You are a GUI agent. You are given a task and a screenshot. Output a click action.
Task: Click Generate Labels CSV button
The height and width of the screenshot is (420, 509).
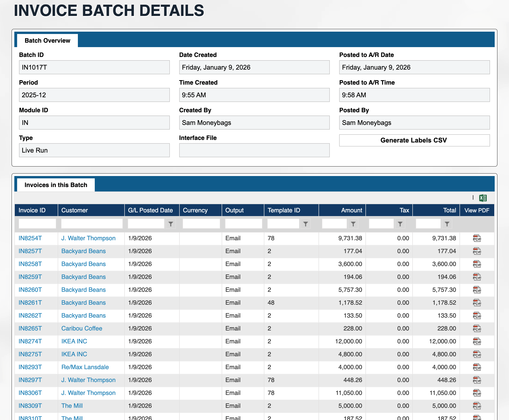point(414,140)
